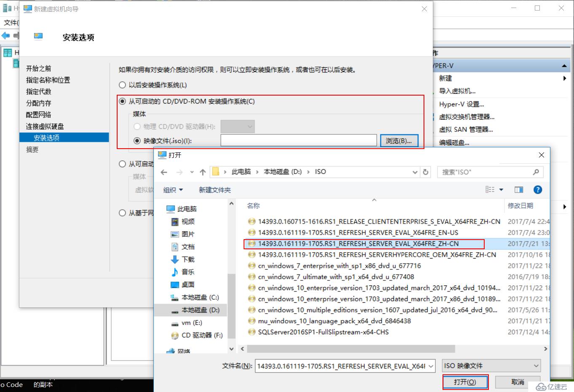
Task: Refresh the ISO folder listing
Action: [x=426, y=172]
